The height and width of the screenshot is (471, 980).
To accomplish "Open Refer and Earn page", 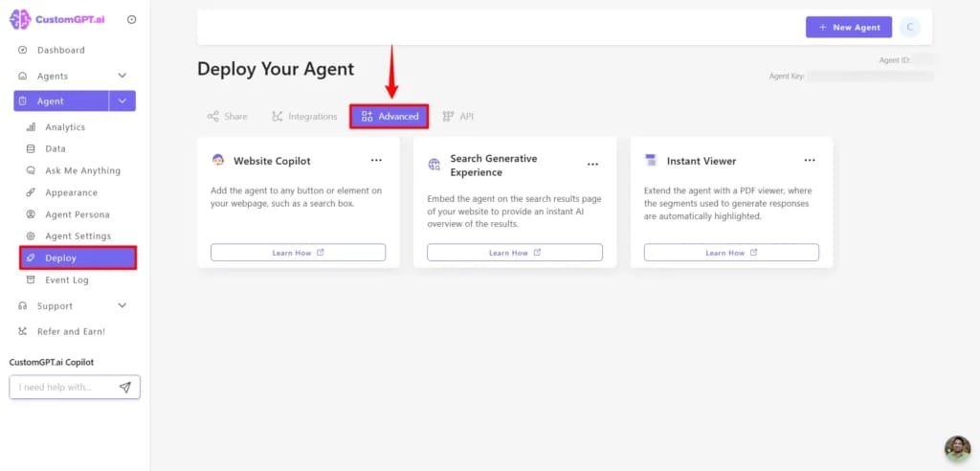I will pyautogui.click(x=71, y=331).
